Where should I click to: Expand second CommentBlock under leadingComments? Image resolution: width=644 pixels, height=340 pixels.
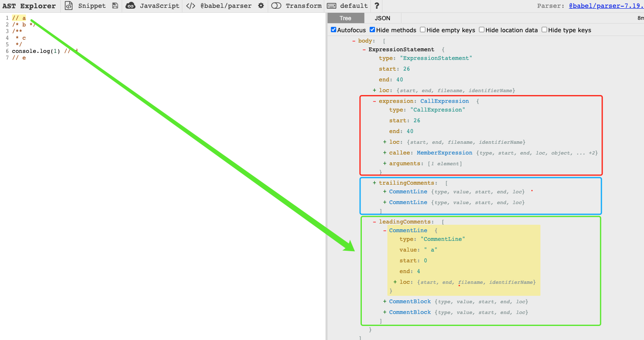(385, 312)
